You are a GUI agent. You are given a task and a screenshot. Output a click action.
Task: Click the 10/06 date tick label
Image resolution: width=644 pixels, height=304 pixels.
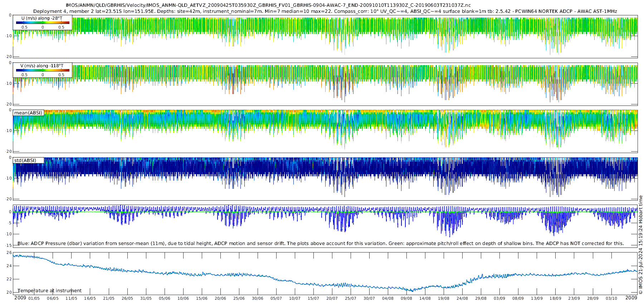[x=183, y=298]
